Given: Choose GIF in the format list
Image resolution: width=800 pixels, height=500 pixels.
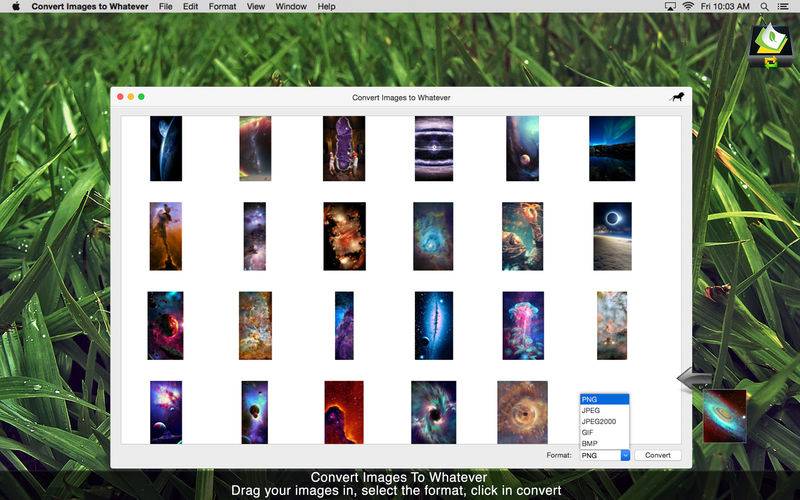Looking at the screenshot, I should click(x=605, y=433).
